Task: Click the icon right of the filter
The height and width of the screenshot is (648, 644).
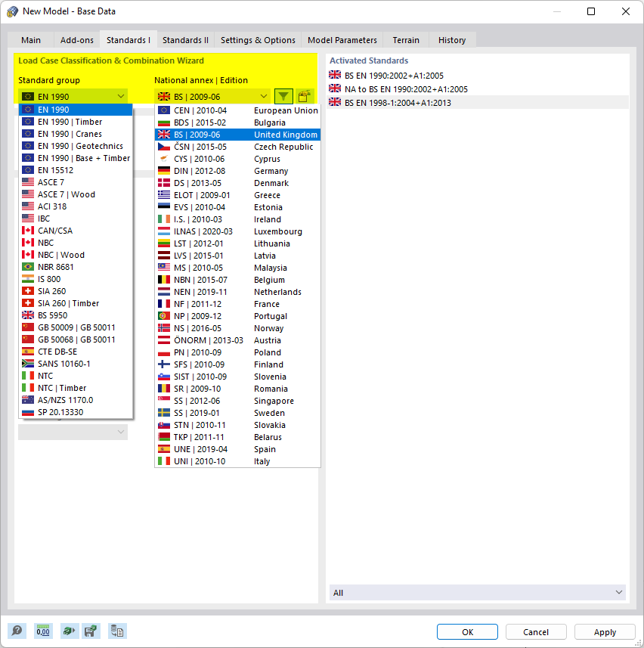Action: 305,96
